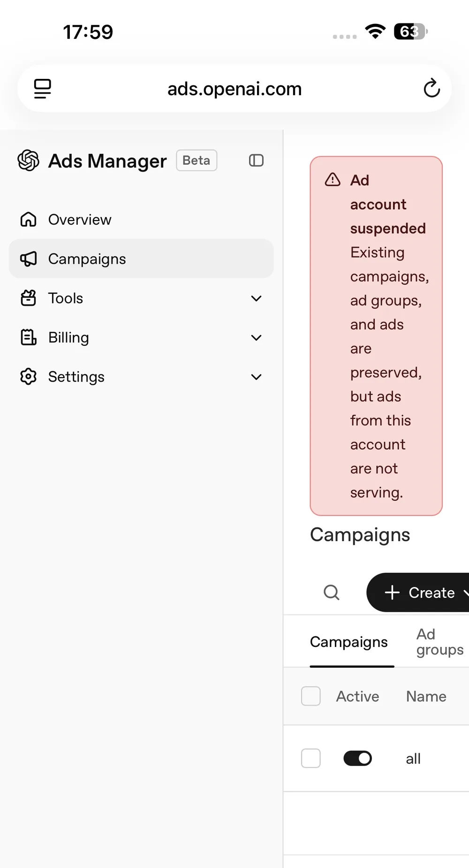The image size is (469, 868).
Task: Open the Settings menu item
Action: (141, 377)
